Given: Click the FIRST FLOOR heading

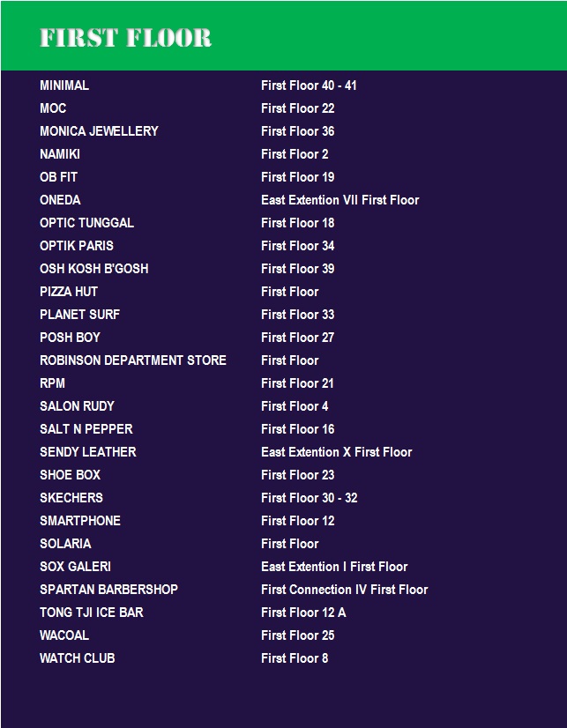Looking at the screenshot, I should pyautogui.click(x=125, y=38).
